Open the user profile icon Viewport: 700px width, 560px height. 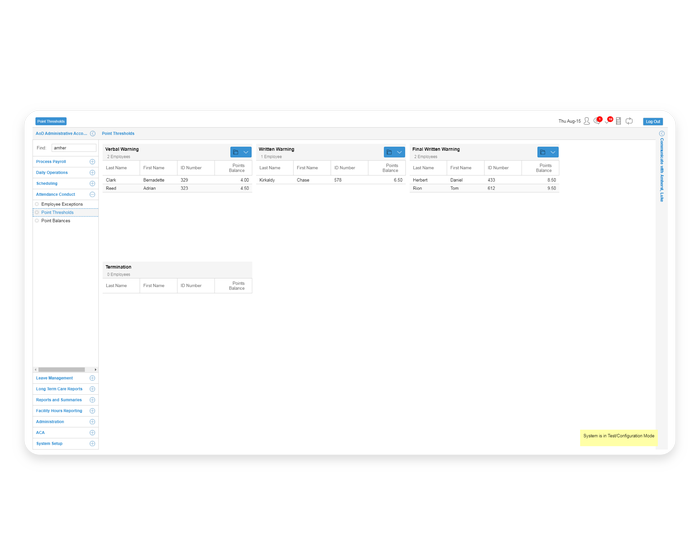pos(587,121)
